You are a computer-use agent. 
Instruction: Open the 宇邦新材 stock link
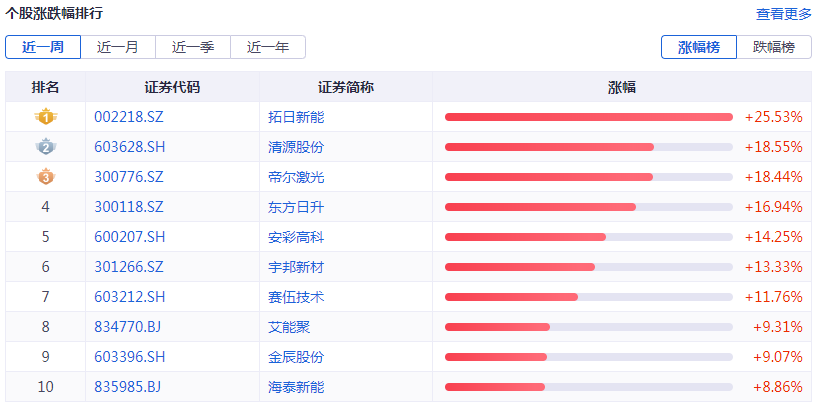click(296, 267)
